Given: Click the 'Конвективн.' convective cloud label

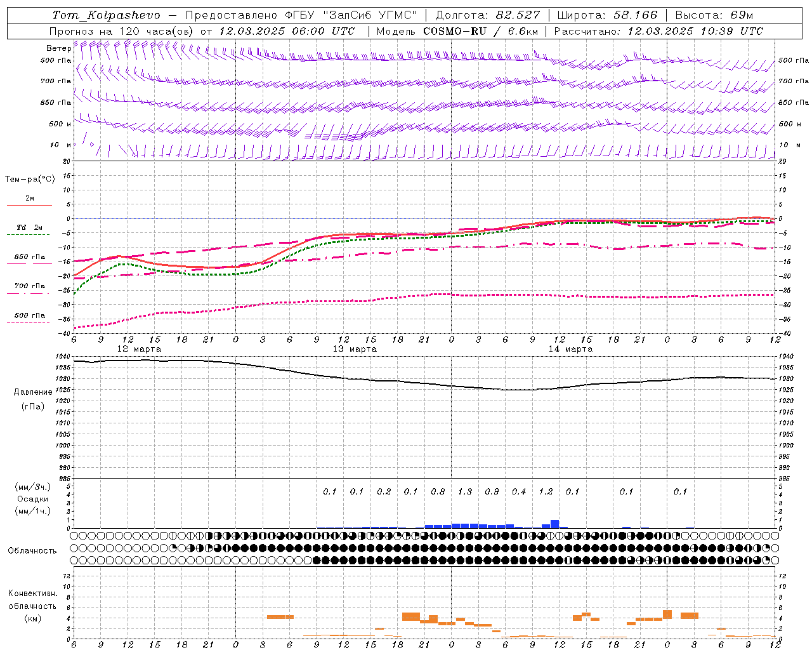Looking at the screenshot, I should [x=33, y=594].
